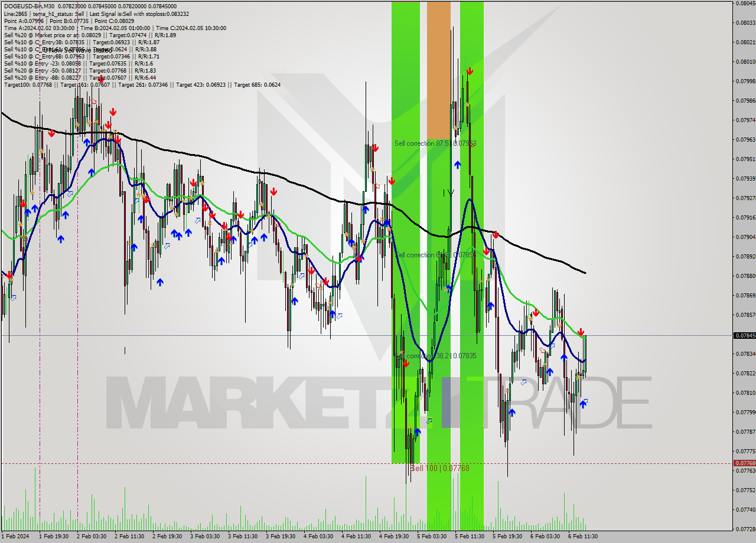Click the 'Target100: 0.07768' text
The image size is (756, 543).
[28, 84]
